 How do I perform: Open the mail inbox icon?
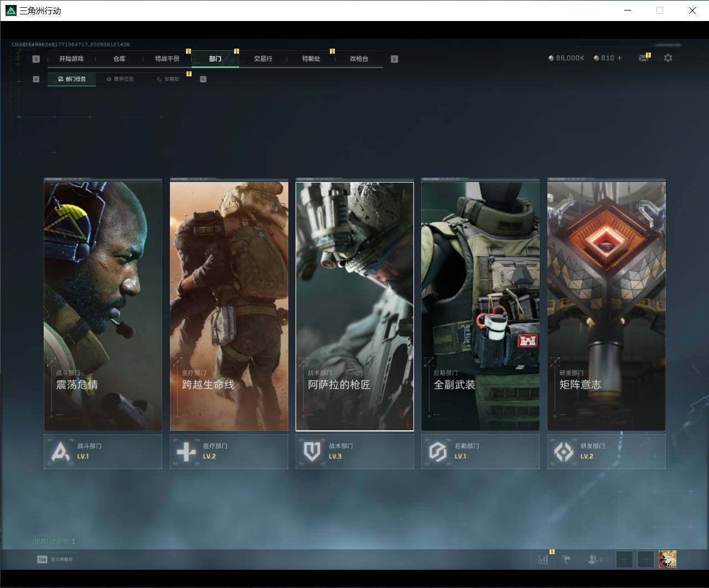pos(643,58)
